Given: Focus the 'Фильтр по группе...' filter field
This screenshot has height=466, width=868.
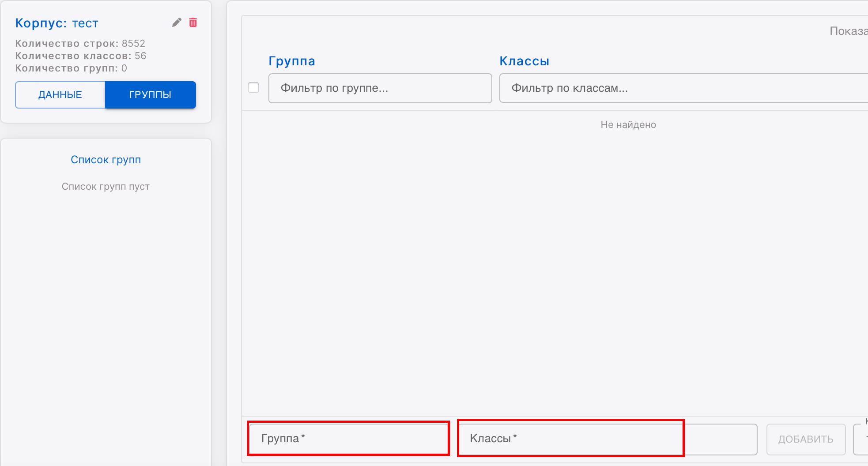Looking at the screenshot, I should pyautogui.click(x=380, y=88).
